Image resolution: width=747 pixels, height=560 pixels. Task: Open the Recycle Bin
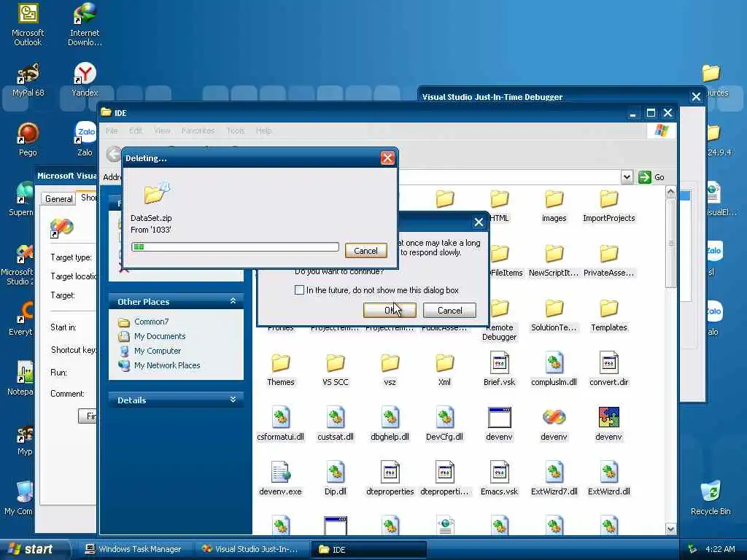coord(711,498)
